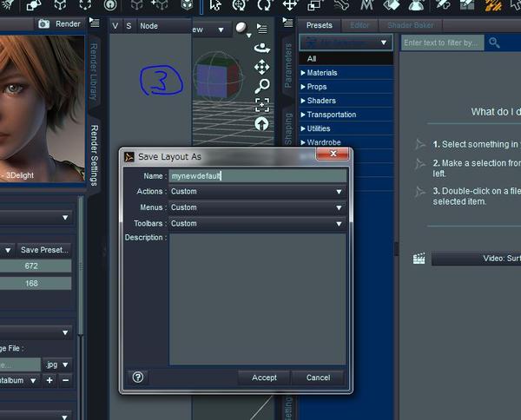Viewport: 521px width, 420px height.
Task: Click the Render button
Action: click(60, 24)
